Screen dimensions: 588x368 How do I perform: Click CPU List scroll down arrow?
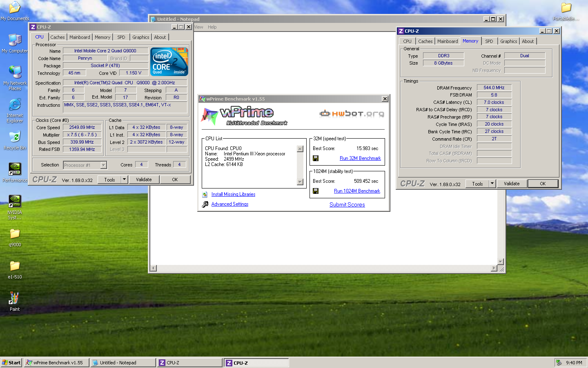click(300, 182)
